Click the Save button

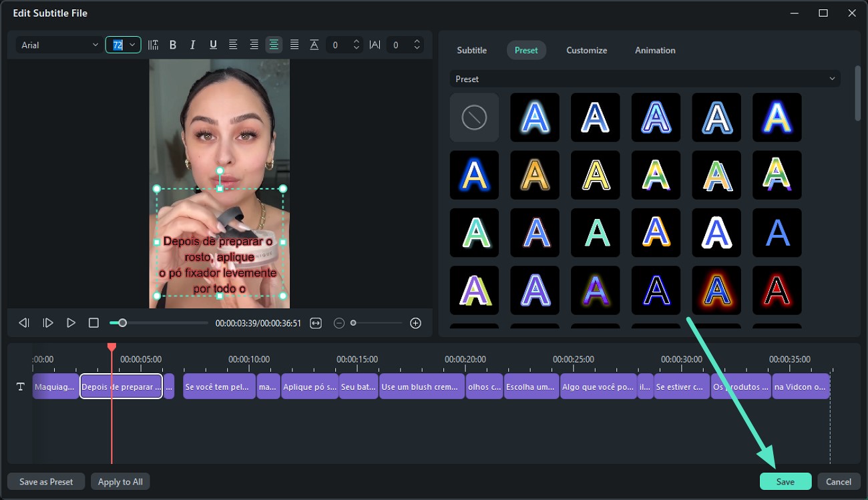[x=785, y=481]
